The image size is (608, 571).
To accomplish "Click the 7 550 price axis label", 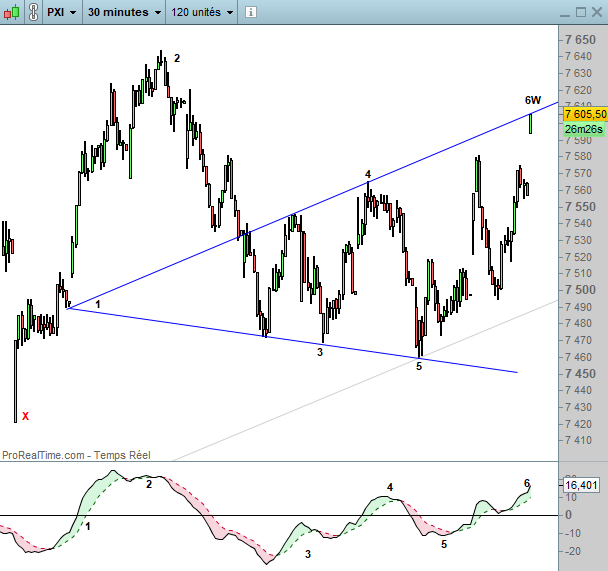I will click(x=580, y=207).
